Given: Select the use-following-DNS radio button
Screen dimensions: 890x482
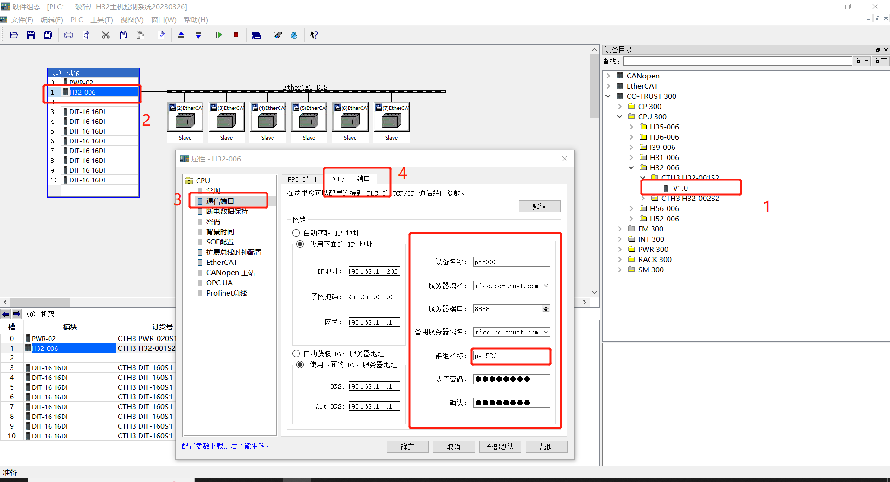Looking at the screenshot, I should 300,364.
